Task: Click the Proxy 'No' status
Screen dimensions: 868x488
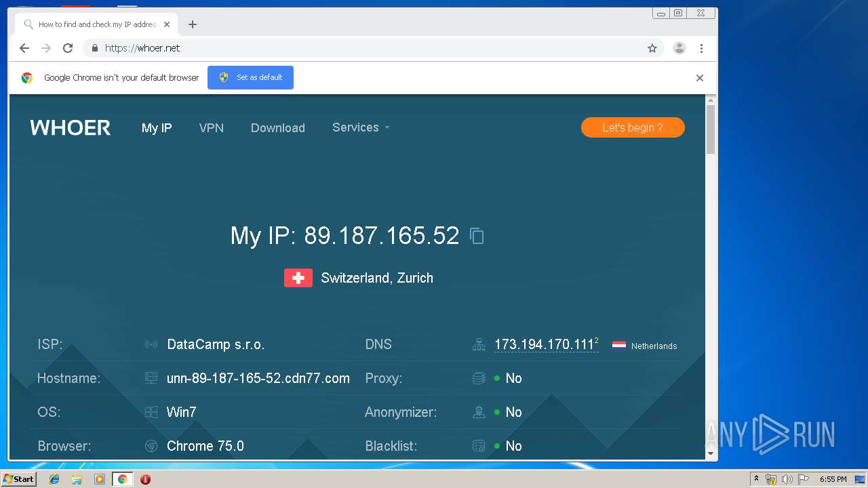Action: tap(513, 378)
